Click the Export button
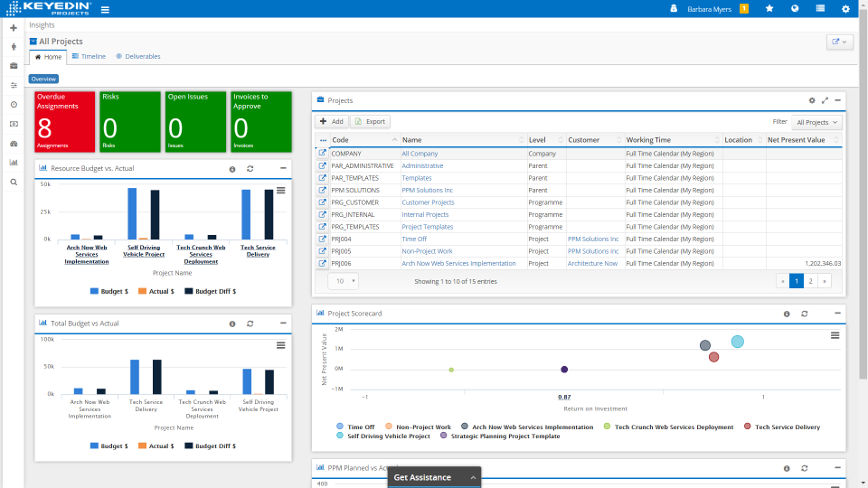This screenshot has width=868, height=488. pos(370,122)
